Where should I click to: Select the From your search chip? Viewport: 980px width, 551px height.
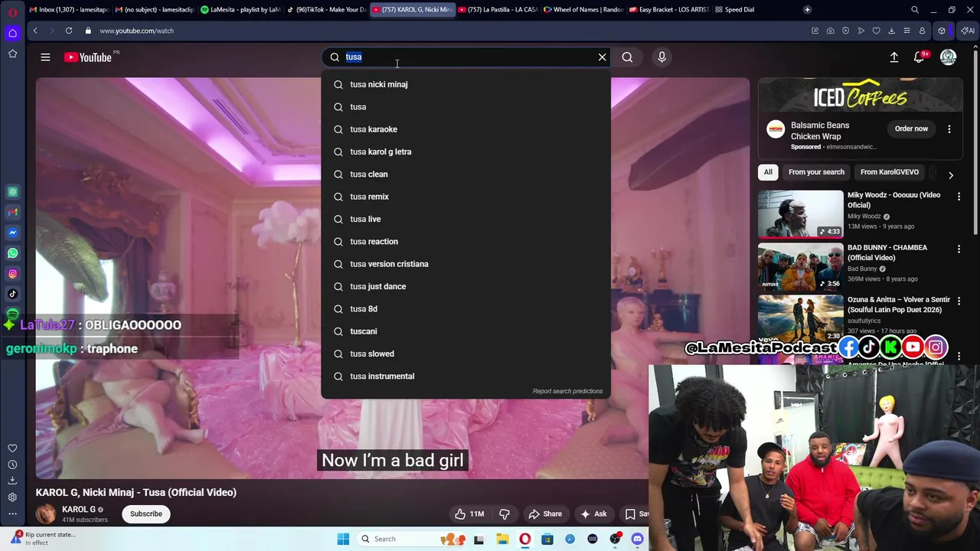pyautogui.click(x=816, y=172)
